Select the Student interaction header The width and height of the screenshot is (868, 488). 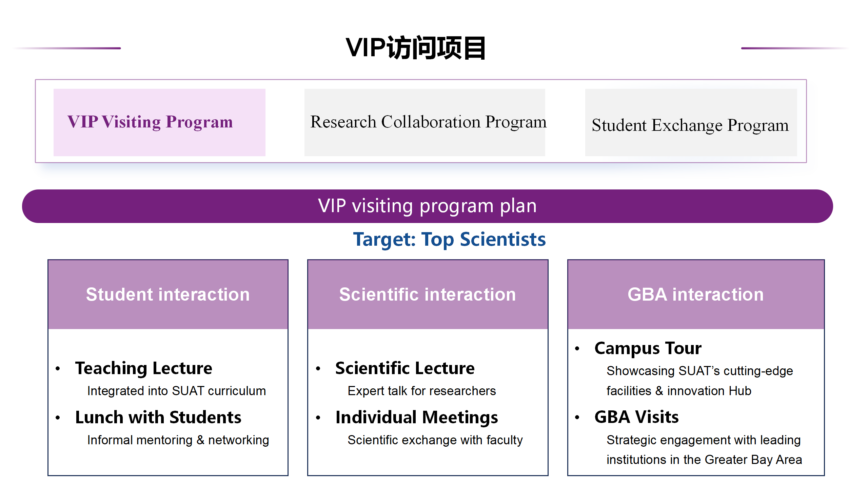coord(168,294)
